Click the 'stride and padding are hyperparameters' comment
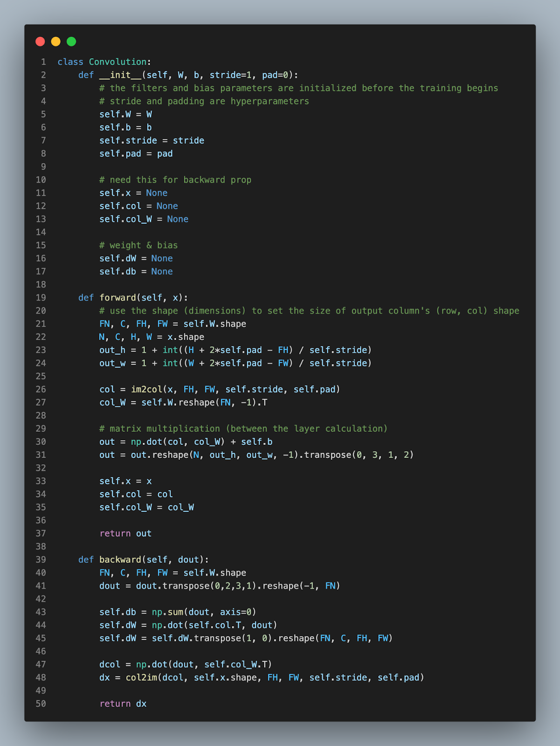560x746 pixels. tap(204, 101)
